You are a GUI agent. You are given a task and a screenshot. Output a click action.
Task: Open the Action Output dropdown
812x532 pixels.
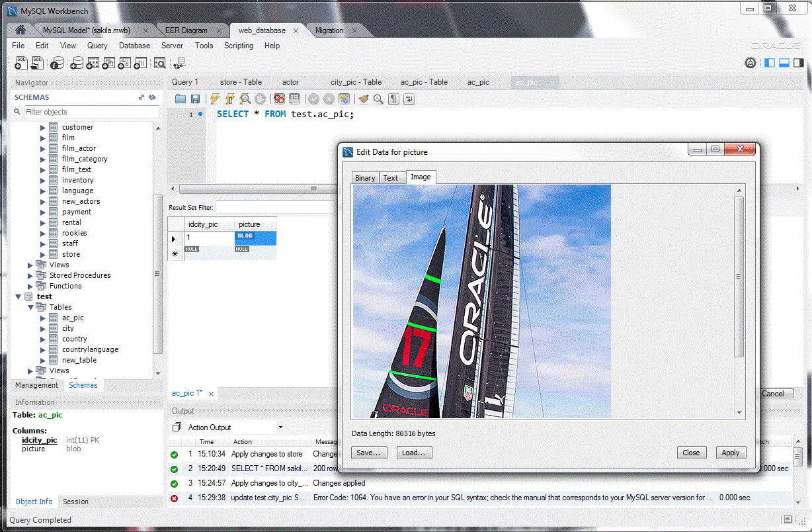[x=280, y=426]
